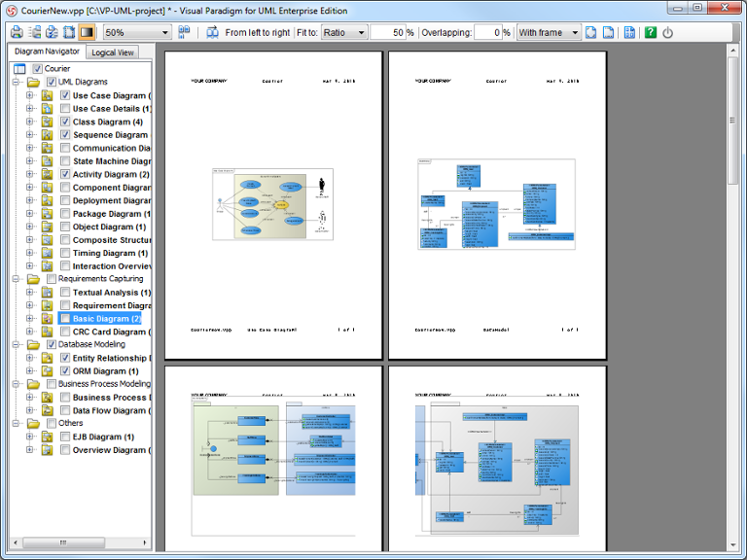Image resolution: width=747 pixels, height=560 pixels.
Task: Select Communication Diagram tree row
Action: tap(112, 148)
